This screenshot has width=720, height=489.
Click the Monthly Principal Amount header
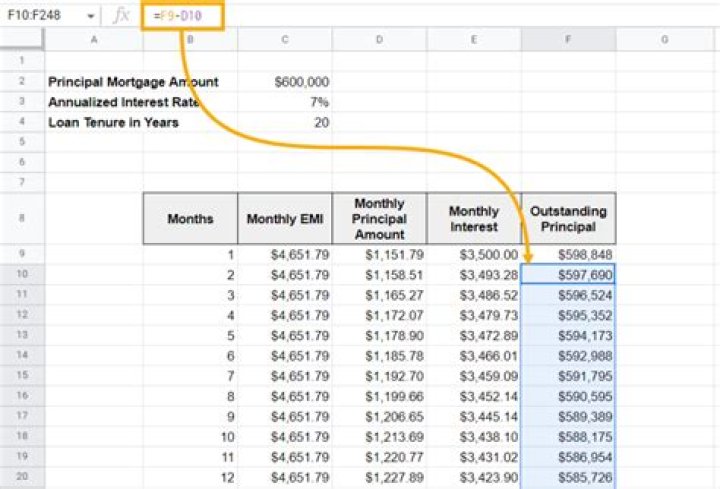379,219
